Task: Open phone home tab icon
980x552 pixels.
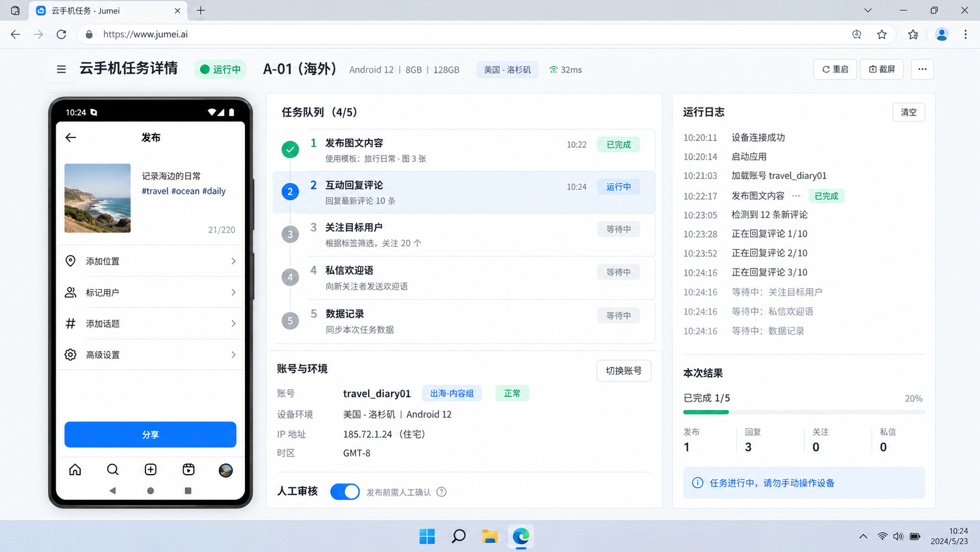Action: point(75,470)
